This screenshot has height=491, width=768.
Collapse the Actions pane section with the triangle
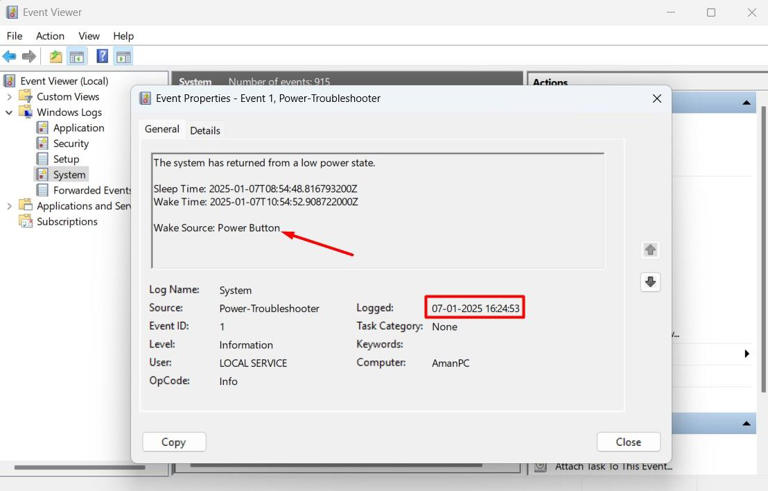coord(747,103)
